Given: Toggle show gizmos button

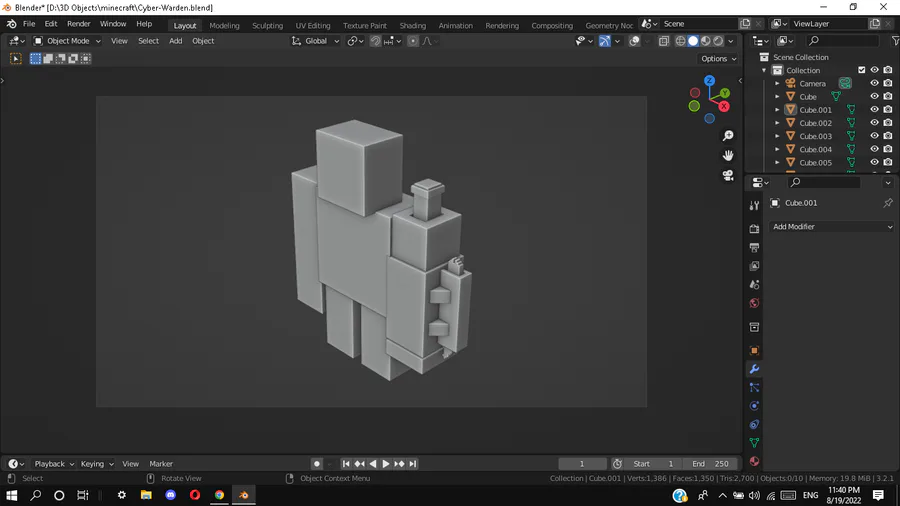Looking at the screenshot, I should point(604,41).
